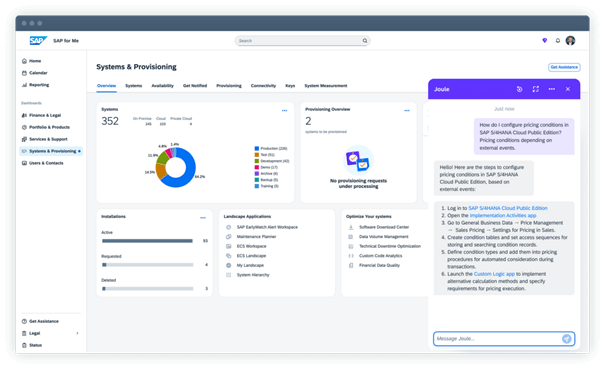Open Software Download Center

point(384,227)
